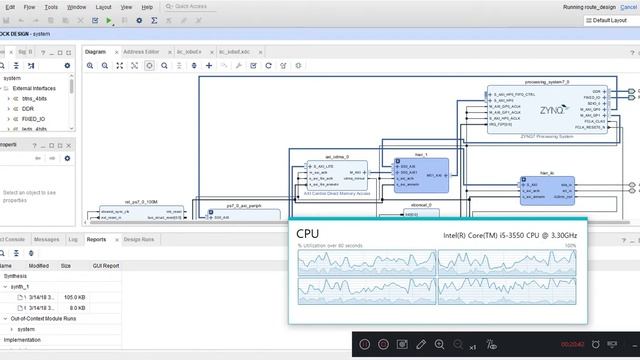Stop the screen recording
Image resolution: width=640 pixels, height=360 pixels.
point(383,344)
